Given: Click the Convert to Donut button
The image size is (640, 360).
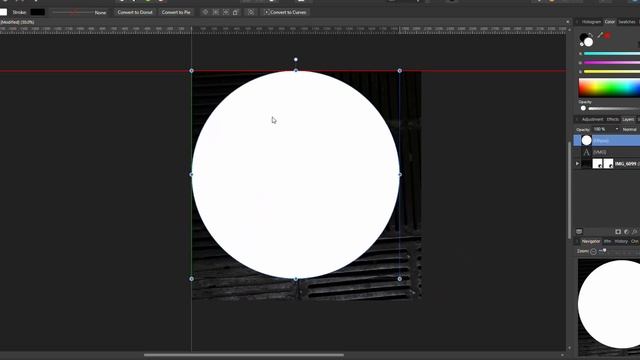Looking at the screenshot, I should click(135, 12).
